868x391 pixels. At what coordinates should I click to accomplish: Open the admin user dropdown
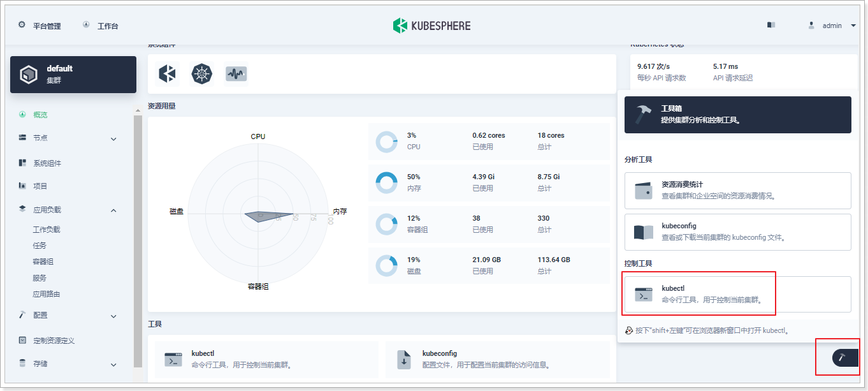coord(832,26)
